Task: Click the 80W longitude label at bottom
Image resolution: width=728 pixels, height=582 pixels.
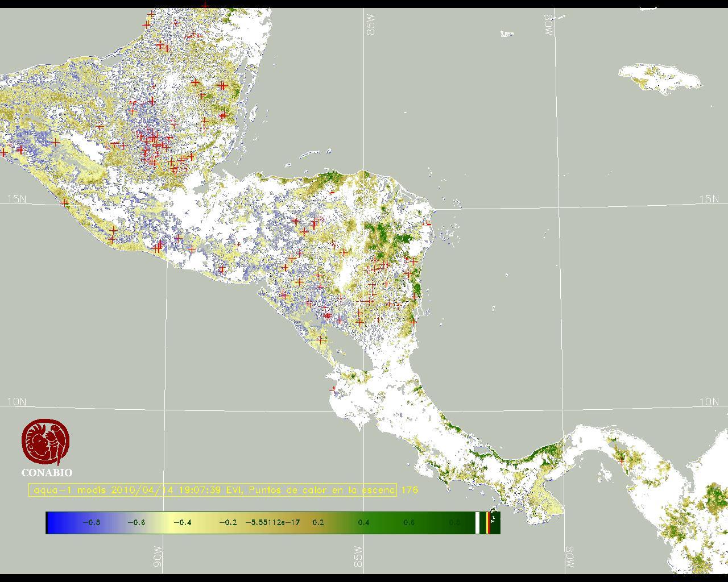Action: pyautogui.click(x=569, y=558)
